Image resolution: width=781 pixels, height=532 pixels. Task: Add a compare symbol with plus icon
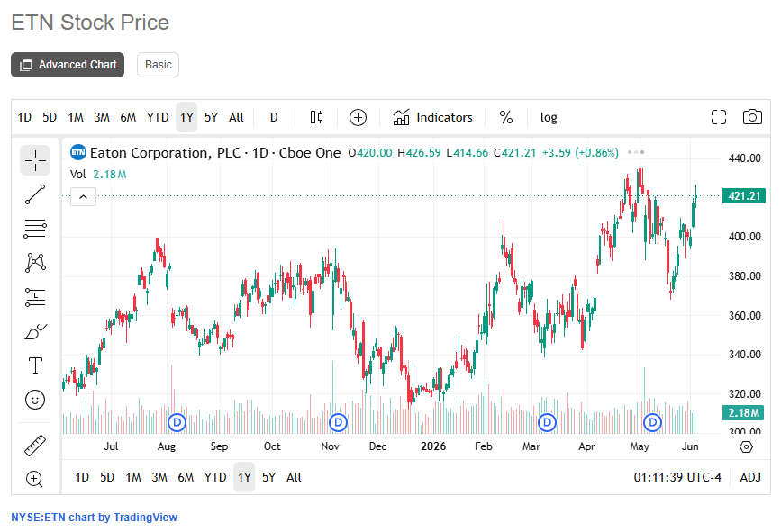click(x=358, y=117)
